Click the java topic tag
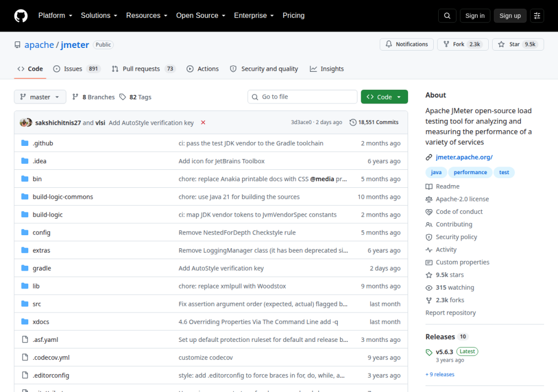558x392 pixels. click(436, 172)
